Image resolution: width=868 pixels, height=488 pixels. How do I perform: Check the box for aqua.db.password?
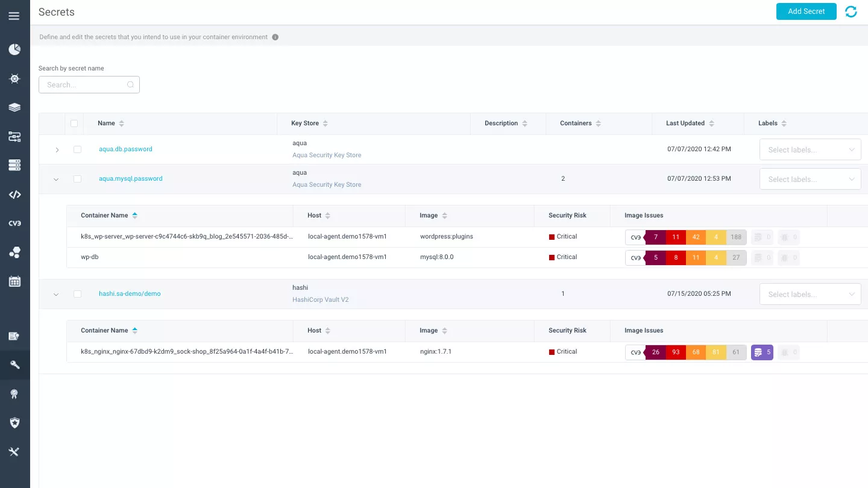coord(77,149)
